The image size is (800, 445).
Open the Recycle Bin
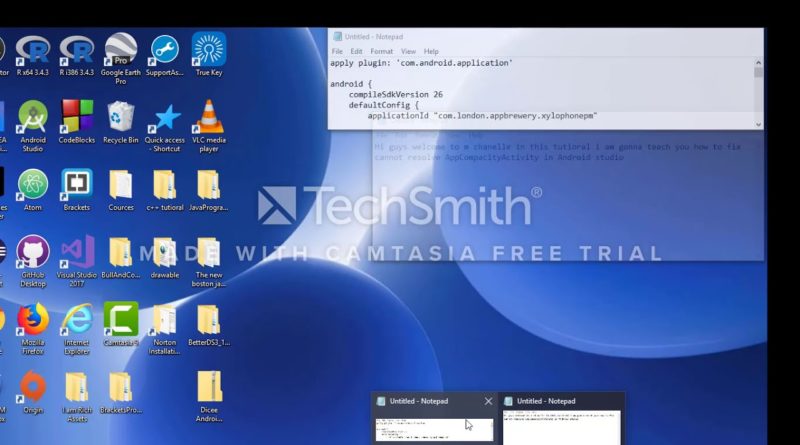point(120,122)
